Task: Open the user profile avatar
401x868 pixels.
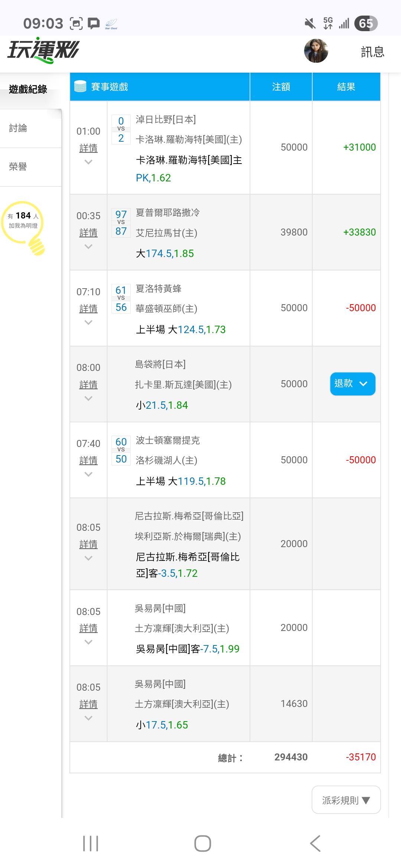Action: (316, 51)
